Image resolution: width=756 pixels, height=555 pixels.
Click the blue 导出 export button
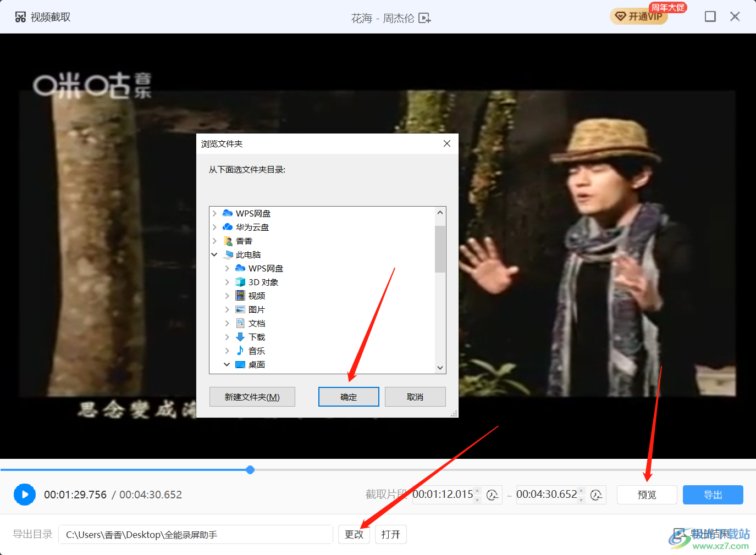713,495
